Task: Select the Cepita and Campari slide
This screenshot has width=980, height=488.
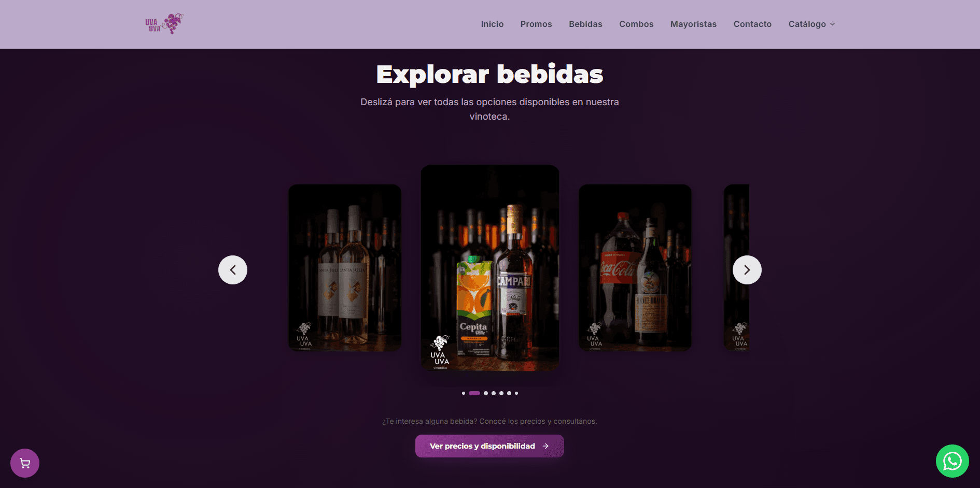Action: point(490,268)
